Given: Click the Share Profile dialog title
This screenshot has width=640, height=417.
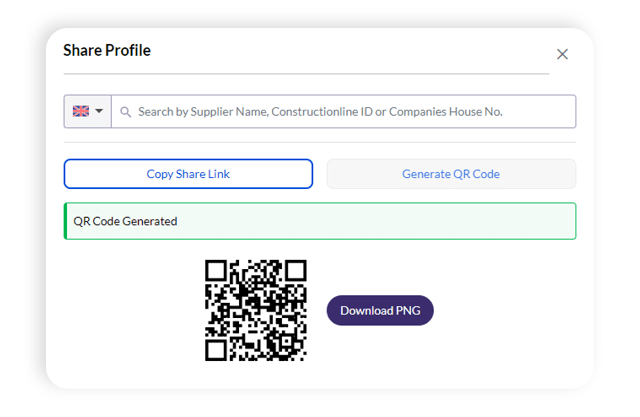Looking at the screenshot, I should coord(107,50).
